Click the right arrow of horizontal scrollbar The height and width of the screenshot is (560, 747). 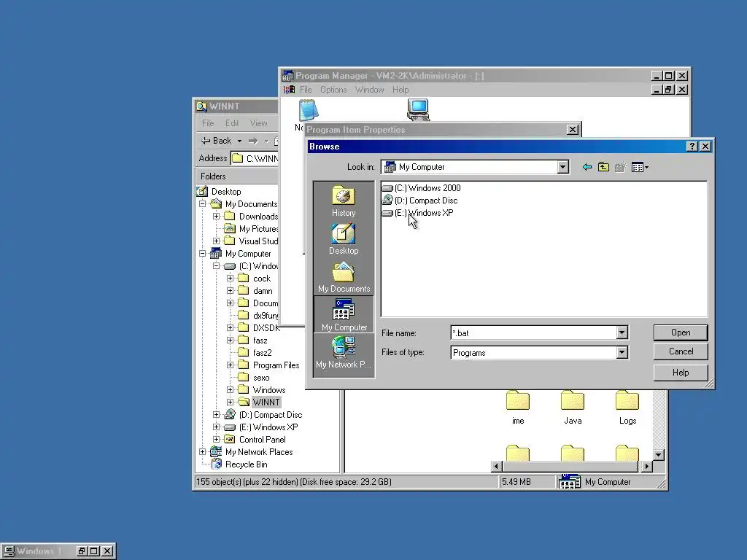[646, 466]
